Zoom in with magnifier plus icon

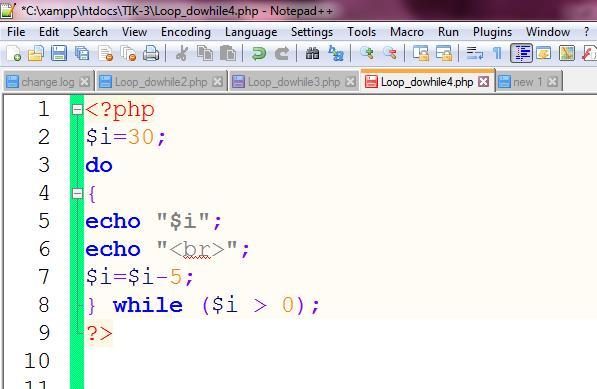(x=367, y=53)
